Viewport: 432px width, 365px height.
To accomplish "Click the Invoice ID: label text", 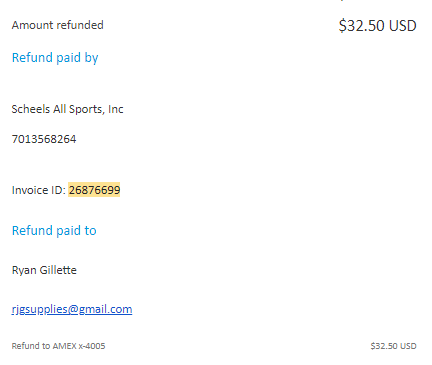I will [39, 190].
